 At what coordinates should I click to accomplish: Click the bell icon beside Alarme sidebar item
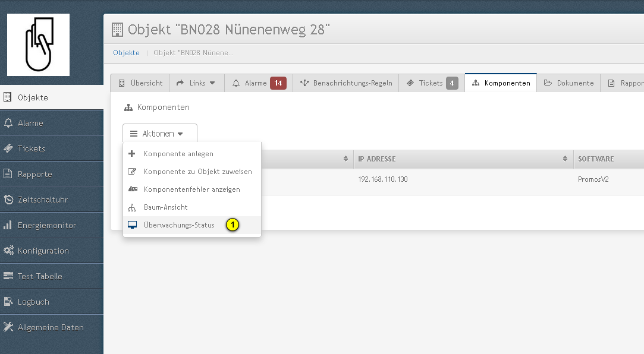click(x=8, y=122)
